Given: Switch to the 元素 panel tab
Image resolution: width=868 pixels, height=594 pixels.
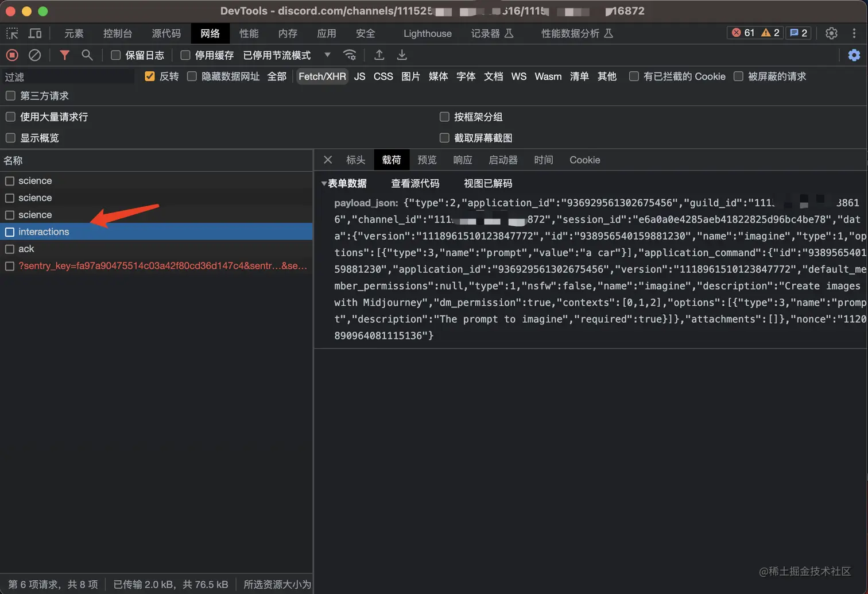Looking at the screenshot, I should tap(74, 33).
